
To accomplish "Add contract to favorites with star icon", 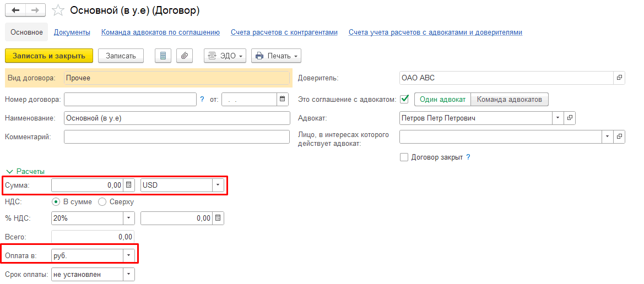I will click(x=57, y=11).
